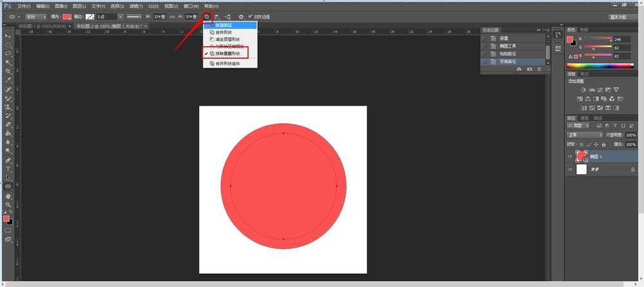Click the red Fill color swatch

(67, 16)
